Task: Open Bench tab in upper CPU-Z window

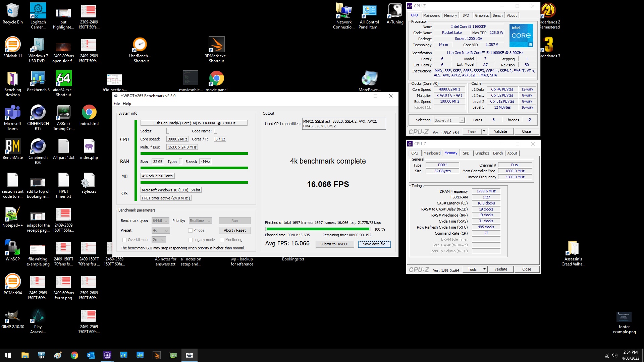Action: pyautogui.click(x=497, y=15)
